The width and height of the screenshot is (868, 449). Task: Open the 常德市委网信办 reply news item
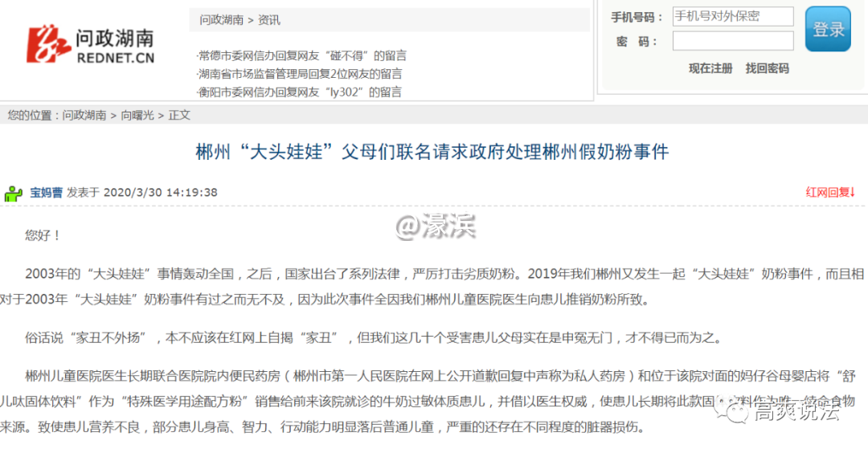point(302,56)
